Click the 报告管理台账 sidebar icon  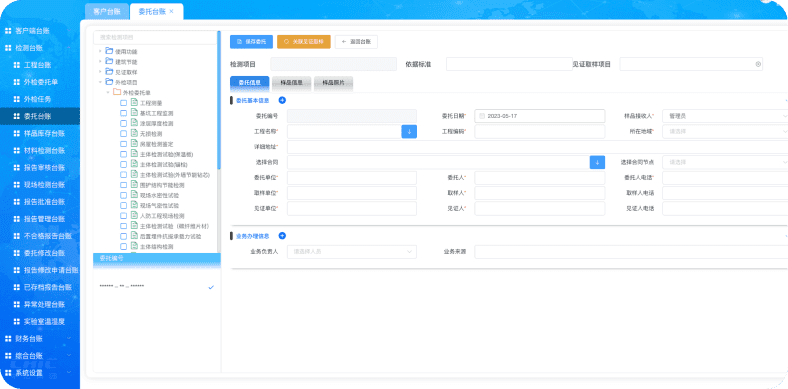pyautogui.click(x=16, y=219)
